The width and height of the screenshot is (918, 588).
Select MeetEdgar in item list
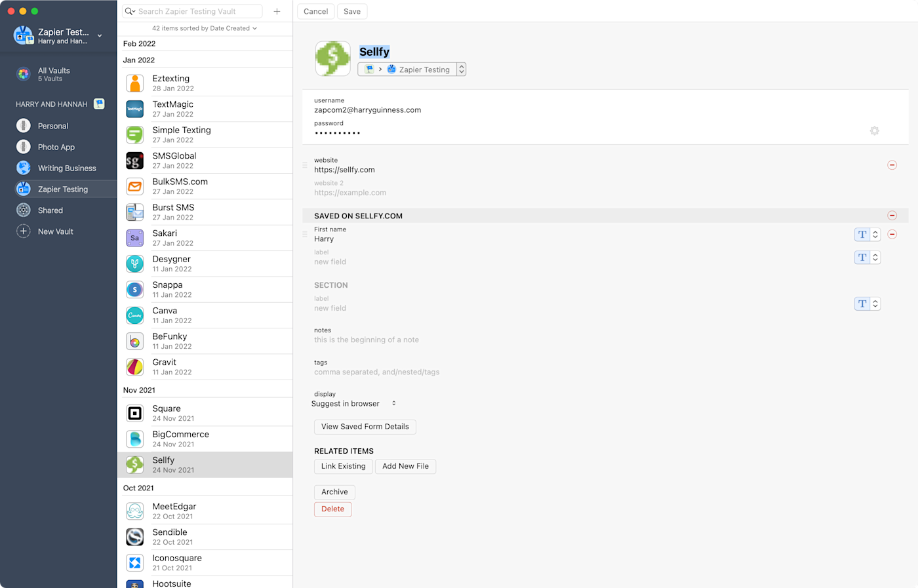[205, 511]
